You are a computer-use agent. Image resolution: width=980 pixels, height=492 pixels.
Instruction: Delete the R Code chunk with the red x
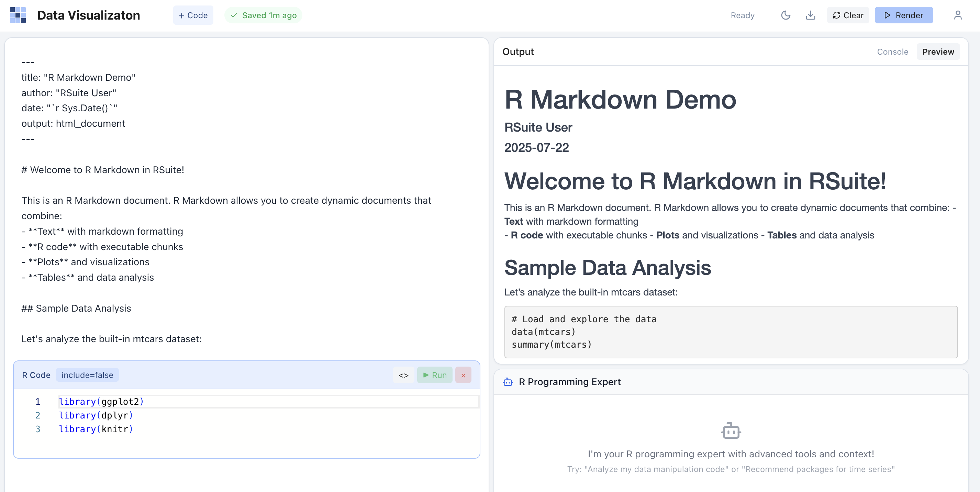tap(463, 375)
